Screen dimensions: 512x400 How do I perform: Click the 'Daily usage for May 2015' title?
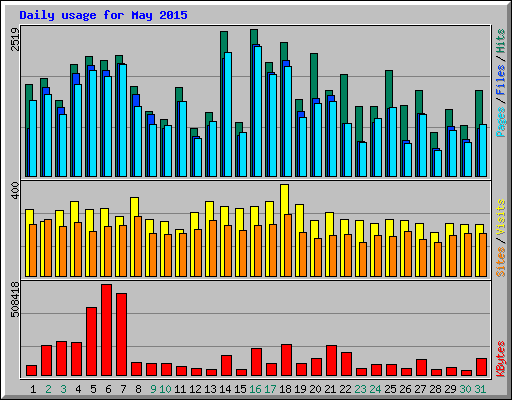point(103,15)
